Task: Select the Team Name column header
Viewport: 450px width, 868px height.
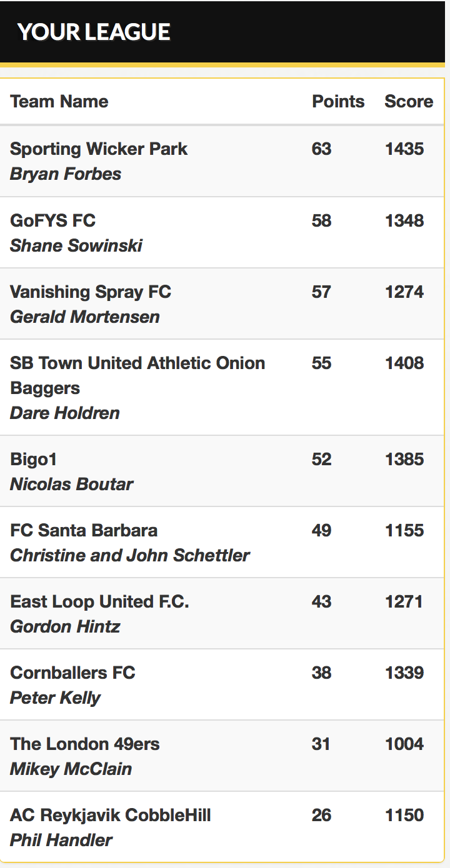Action: (x=59, y=101)
